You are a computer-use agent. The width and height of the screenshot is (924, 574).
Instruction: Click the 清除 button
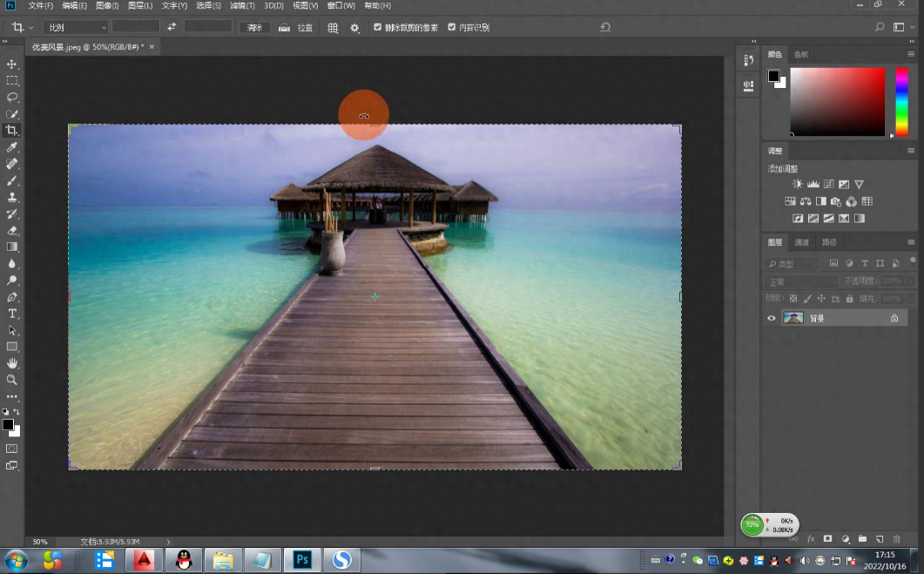[x=254, y=28]
